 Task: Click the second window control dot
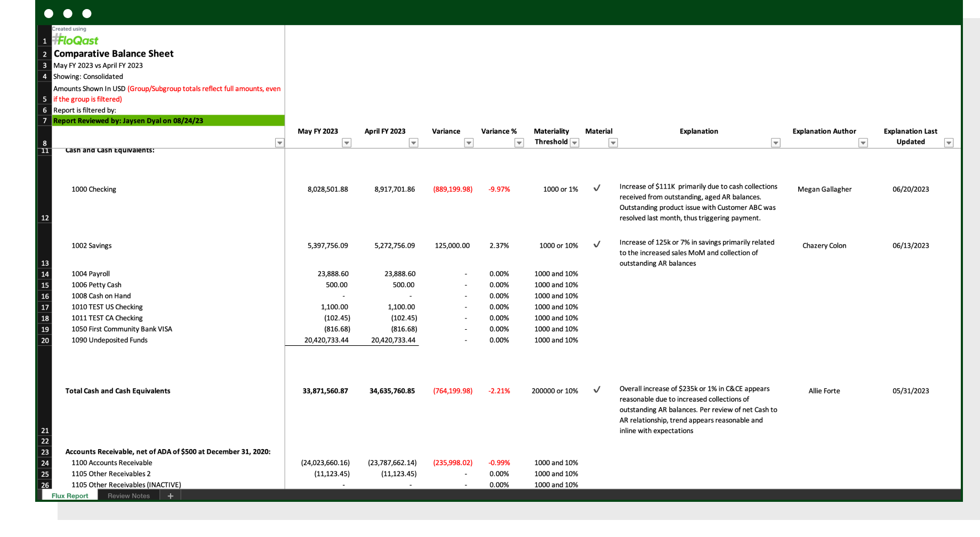point(68,13)
